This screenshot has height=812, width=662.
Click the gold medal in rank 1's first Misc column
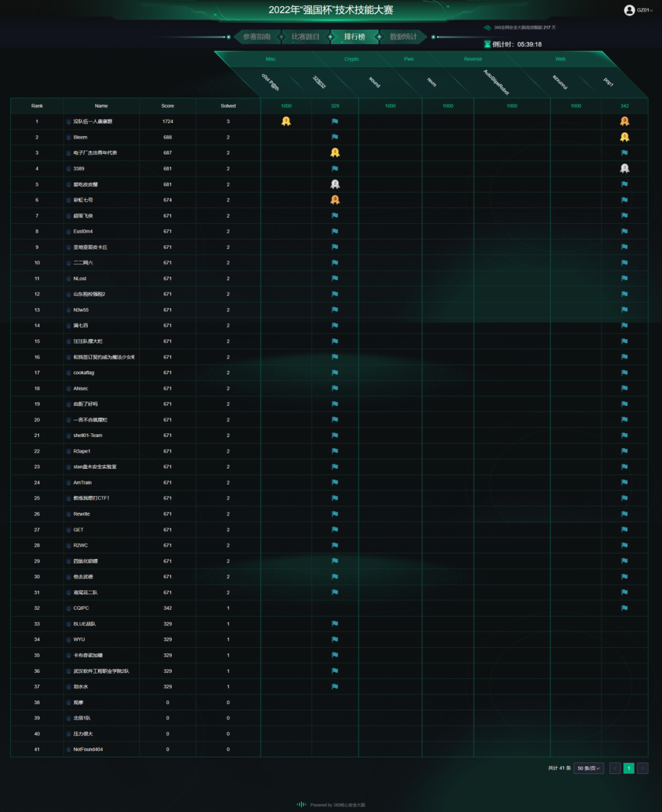[286, 121]
